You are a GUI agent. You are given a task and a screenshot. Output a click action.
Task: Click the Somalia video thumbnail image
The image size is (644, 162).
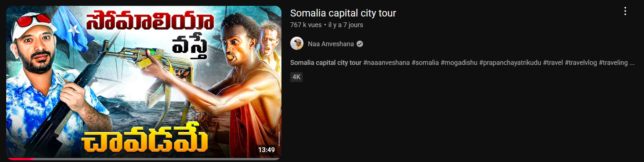(x=144, y=82)
